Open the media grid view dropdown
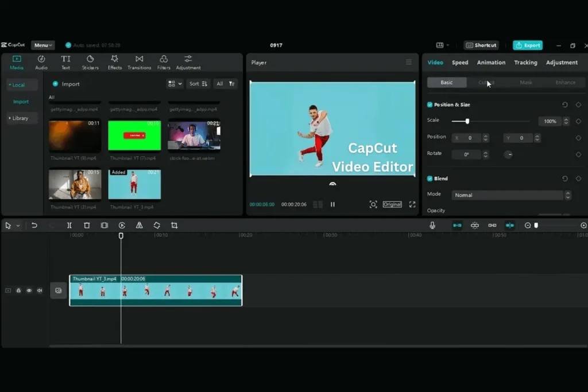The height and width of the screenshot is (392, 588). click(x=175, y=84)
